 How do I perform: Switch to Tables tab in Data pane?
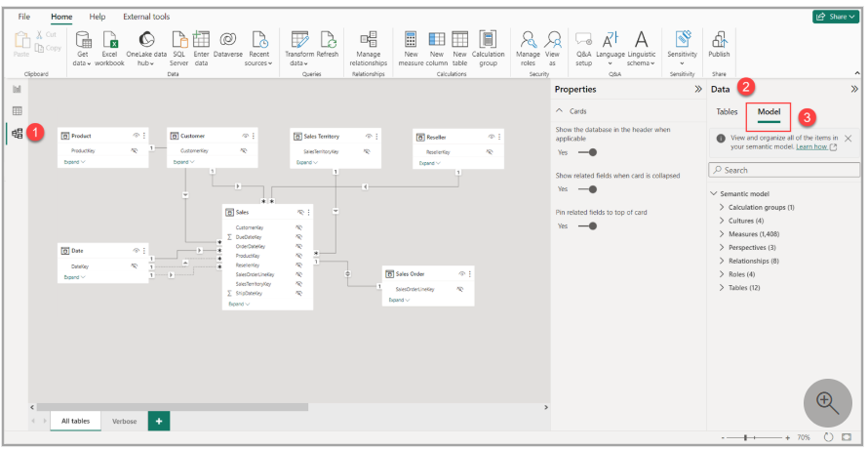(727, 111)
